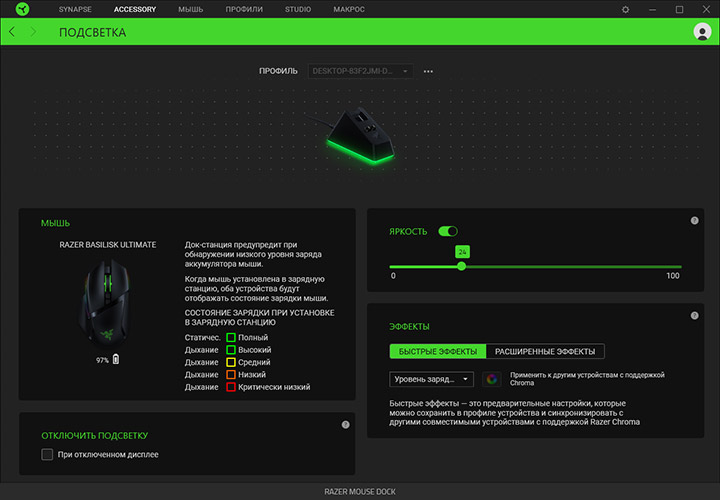Select РАСШИРЕННЫЕ ЭФФЕКТЫ button
Viewport: 720px width, 500px height.
(545, 351)
